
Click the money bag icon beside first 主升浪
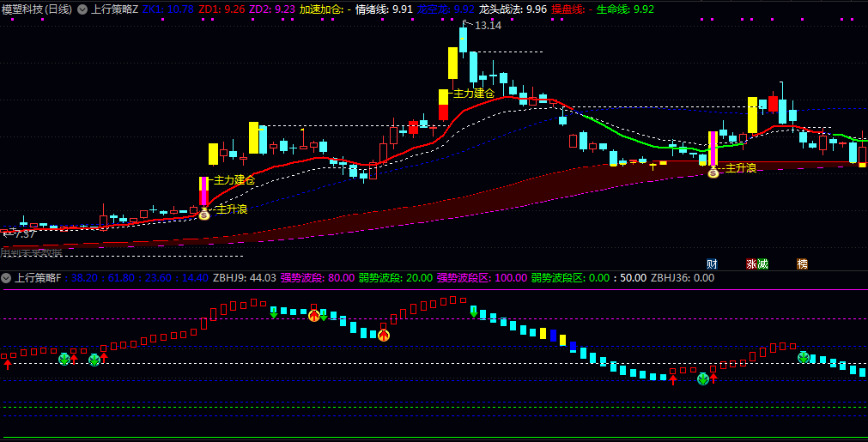[x=204, y=214]
